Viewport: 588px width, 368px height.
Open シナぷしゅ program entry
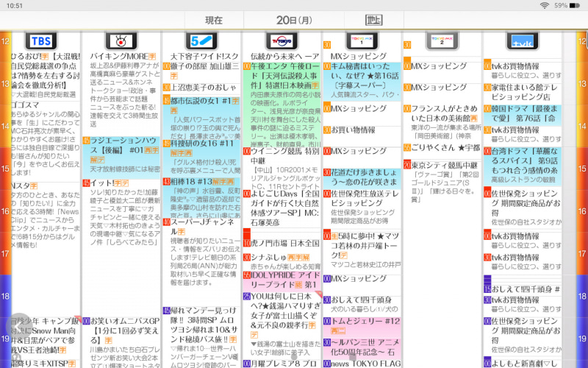coord(282,262)
